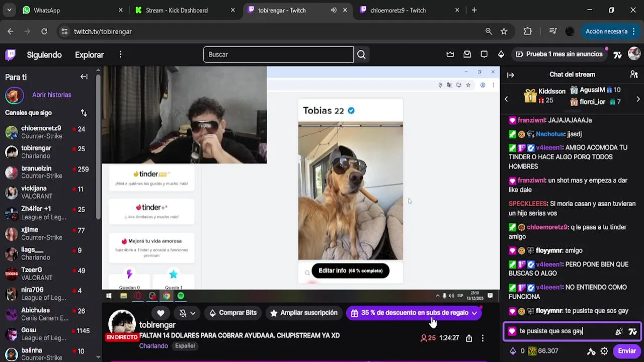Click the sidebar vertical scrollbar
644x362 pixels.
98,146
